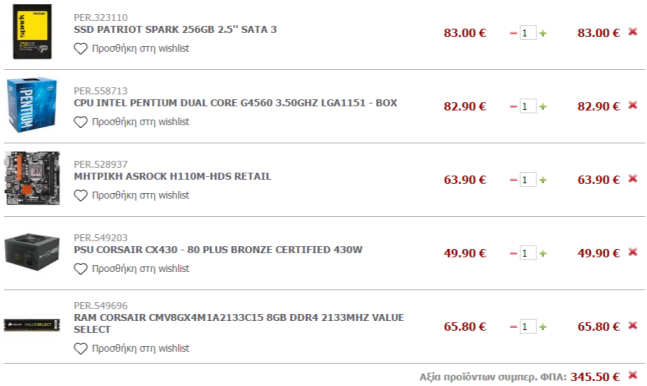
Task: Delete ASRock H110M-HDS motherboard item
Action: click(x=633, y=179)
